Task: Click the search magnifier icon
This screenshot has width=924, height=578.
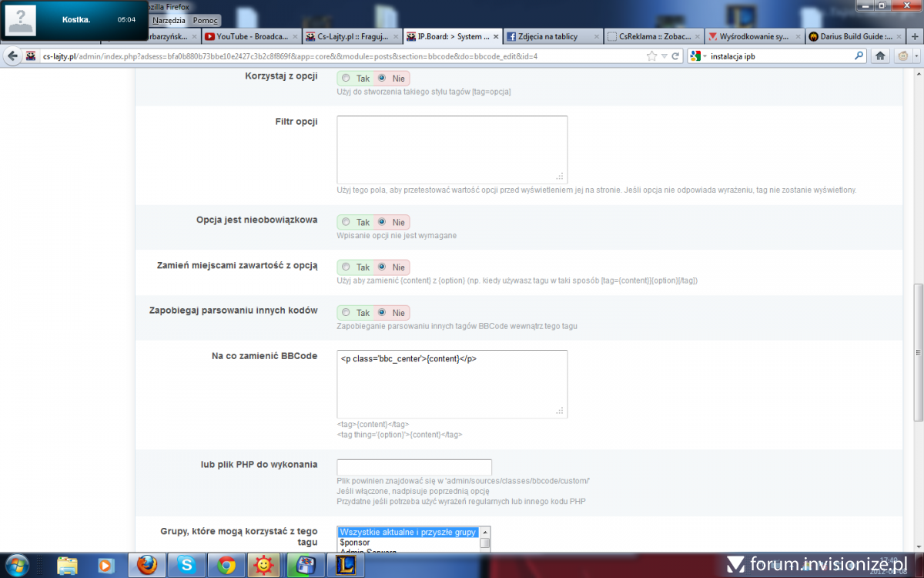Action: tap(859, 56)
